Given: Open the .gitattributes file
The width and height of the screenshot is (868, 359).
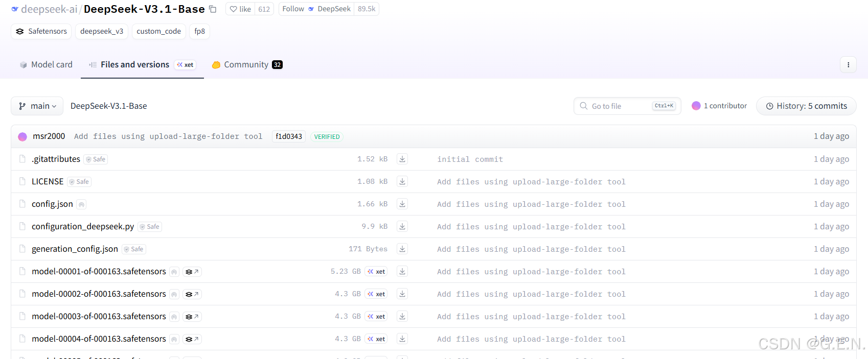Looking at the screenshot, I should pyautogui.click(x=56, y=159).
